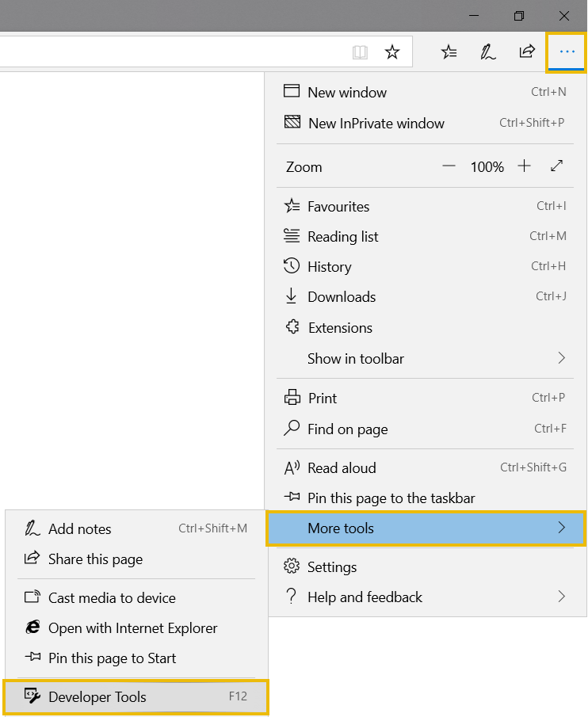Zoom out with the minus button

pyautogui.click(x=449, y=166)
